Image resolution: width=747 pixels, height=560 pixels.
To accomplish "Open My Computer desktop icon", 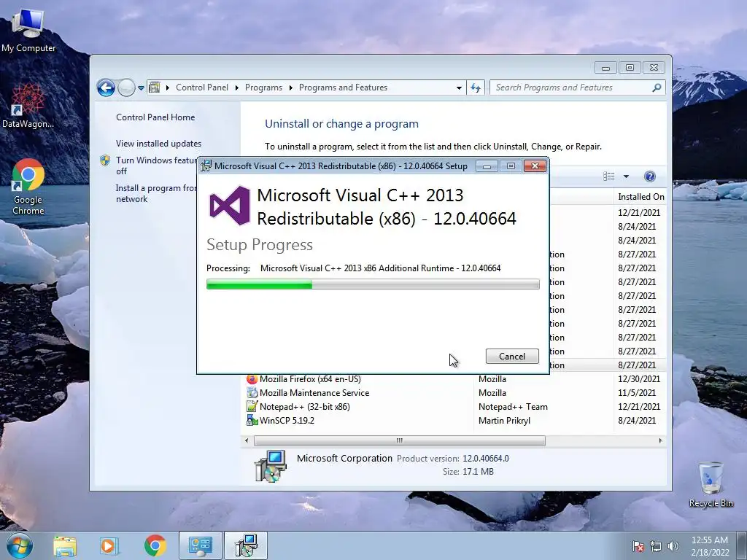I will (x=28, y=30).
